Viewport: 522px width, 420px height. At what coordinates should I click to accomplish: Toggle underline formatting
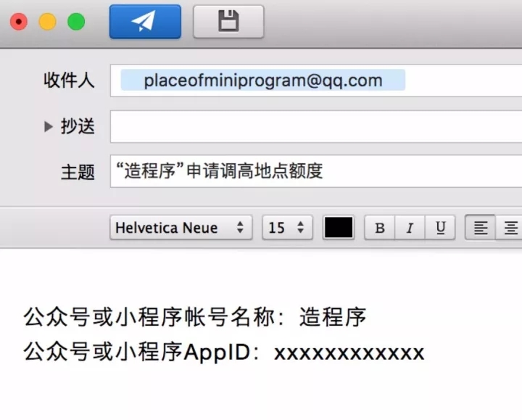(440, 228)
